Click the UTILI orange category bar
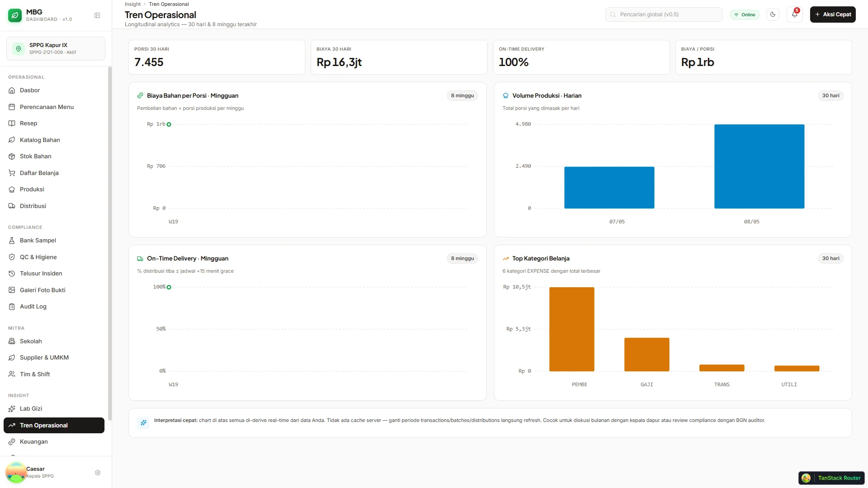Screen dimensions: 868x488 pos(797,369)
